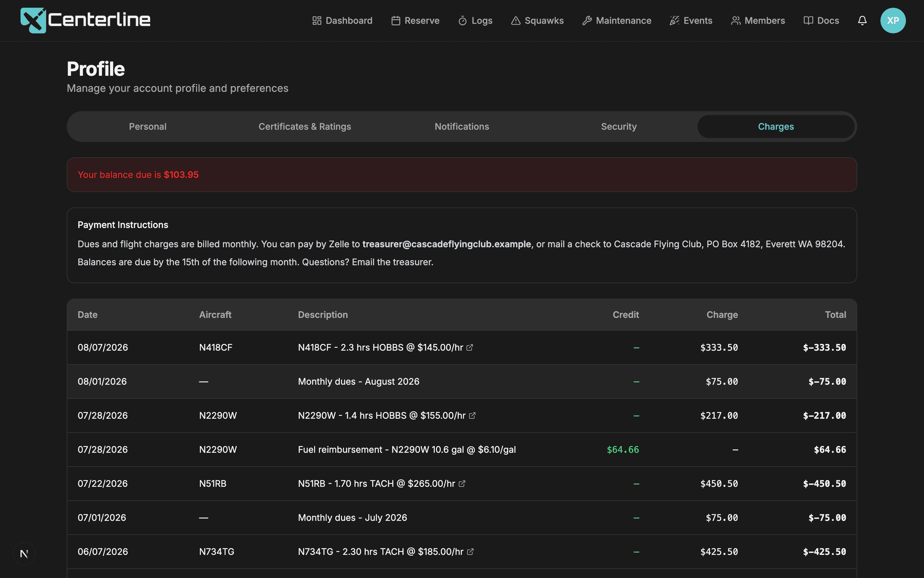
Task: Click the Dashboard grid icon
Action: [x=317, y=21]
